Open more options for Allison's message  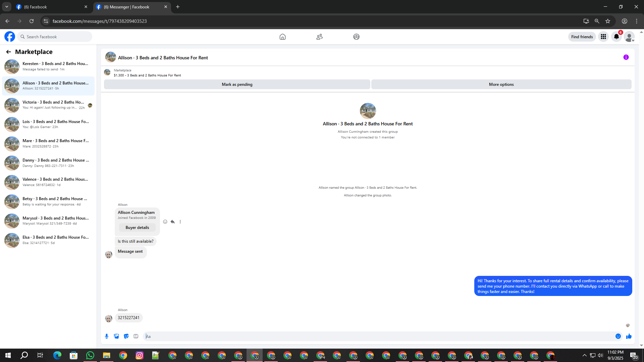(x=180, y=222)
